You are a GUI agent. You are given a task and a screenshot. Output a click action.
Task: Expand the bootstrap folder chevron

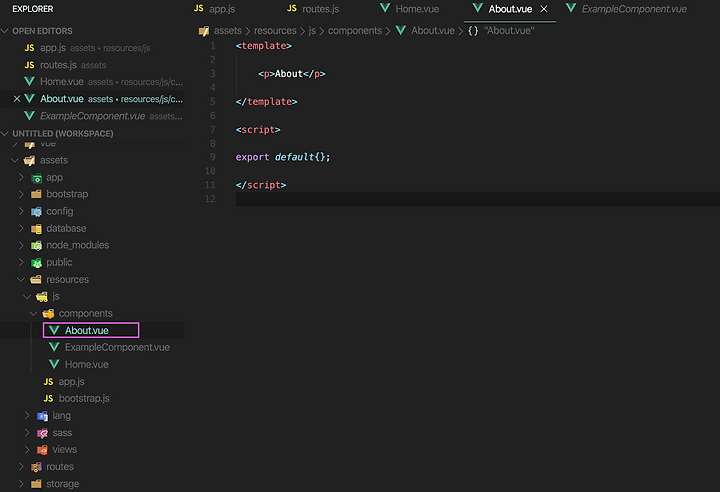[x=21, y=194]
